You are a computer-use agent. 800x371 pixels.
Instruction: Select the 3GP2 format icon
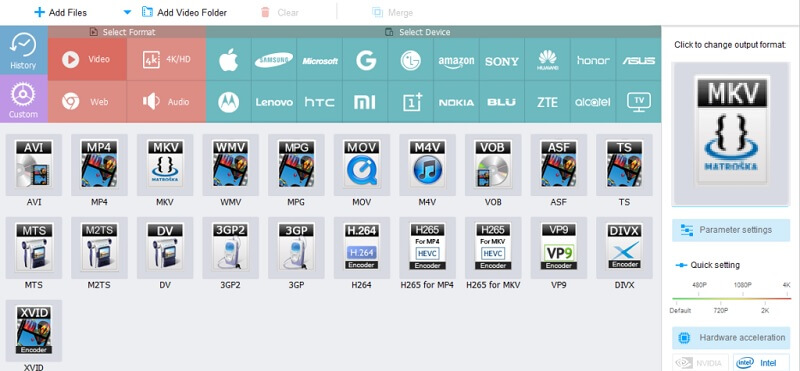point(231,248)
